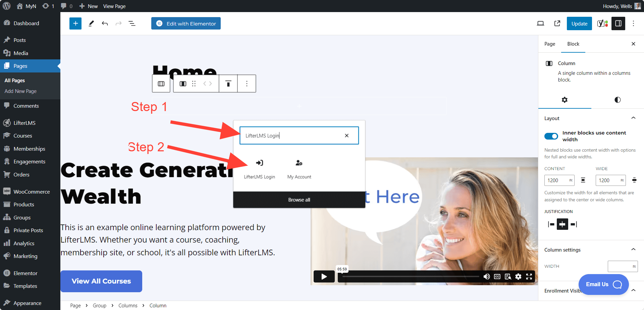Open the Yoast SEO panel
The image size is (644, 310).
[x=602, y=23]
